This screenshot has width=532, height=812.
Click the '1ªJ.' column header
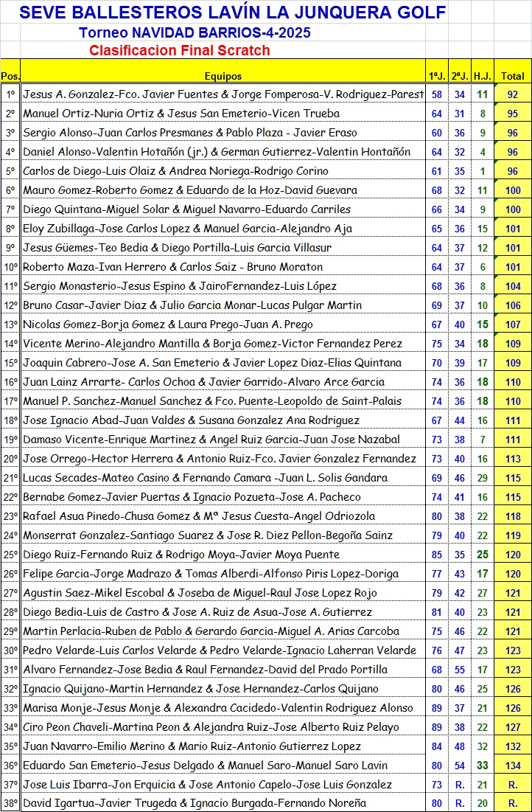(436, 76)
